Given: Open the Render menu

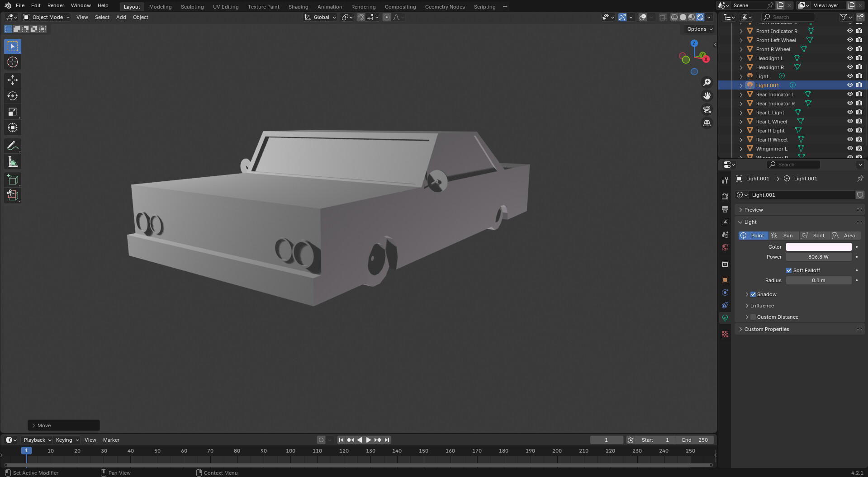Looking at the screenshot, I should point(56,5).
